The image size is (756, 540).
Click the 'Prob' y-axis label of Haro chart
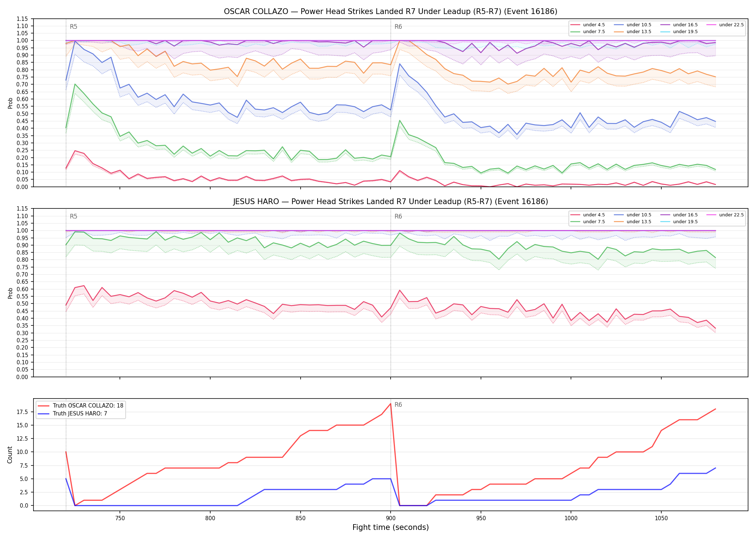10,293
